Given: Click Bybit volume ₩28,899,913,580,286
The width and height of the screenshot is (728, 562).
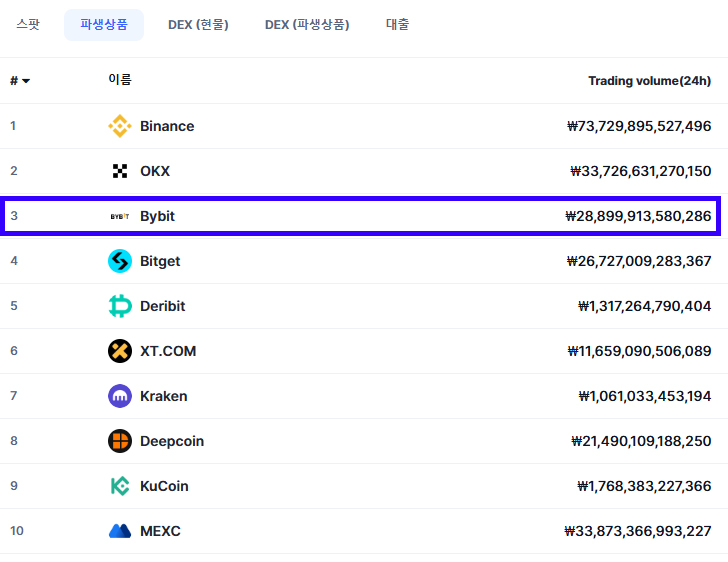Looking at the screenshot, I should 638,216.
